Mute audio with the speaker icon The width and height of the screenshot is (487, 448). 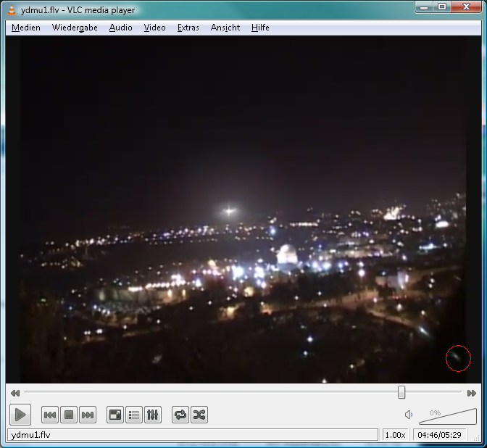tap(409, 415)
